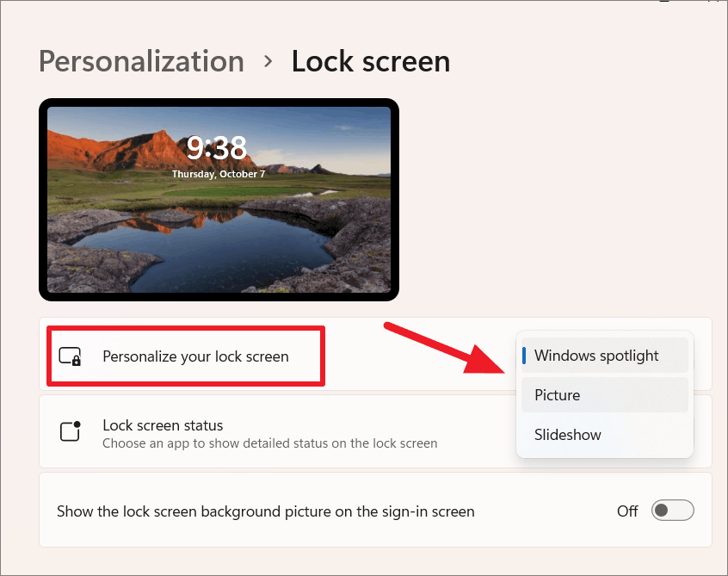Toggle sign-in screen background picture switch
Viewport: 728px width, 576px height.
672,511
